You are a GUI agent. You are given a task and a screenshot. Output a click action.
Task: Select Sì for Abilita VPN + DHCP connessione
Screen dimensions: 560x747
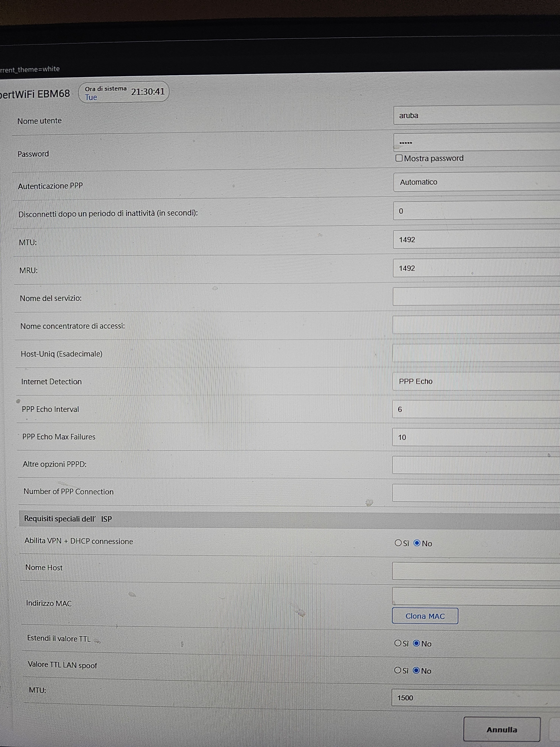point(398,543)
